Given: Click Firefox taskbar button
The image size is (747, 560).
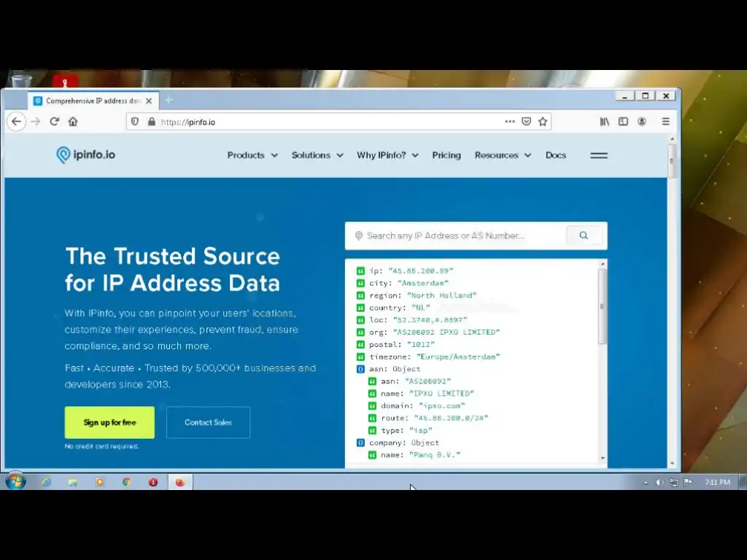Looking at the screenshot, I should click(x=180, y=482).
